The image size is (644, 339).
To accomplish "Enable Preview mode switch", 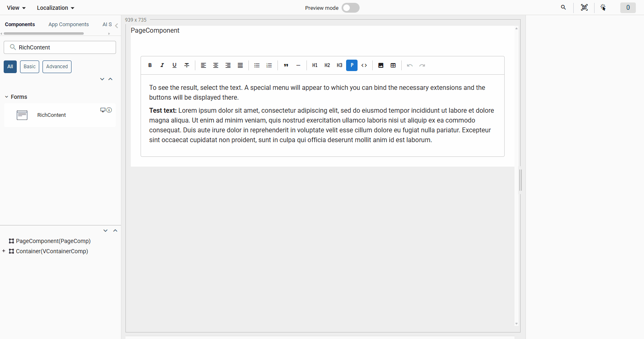I will point(351,8).
